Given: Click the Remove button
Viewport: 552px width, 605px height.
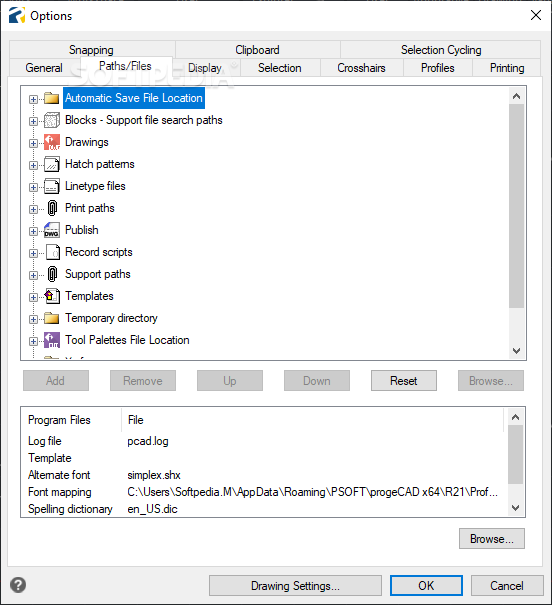Looking at the screenshot, I should tap(143, 381).
